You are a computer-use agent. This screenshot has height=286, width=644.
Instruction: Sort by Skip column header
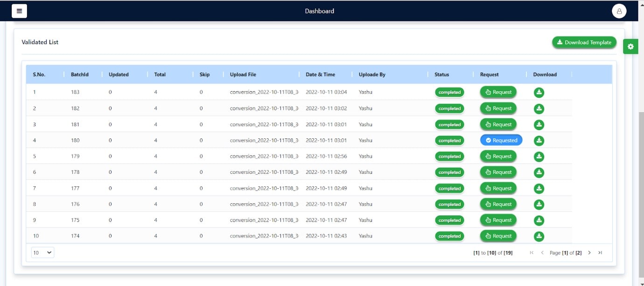click(205, 74)
